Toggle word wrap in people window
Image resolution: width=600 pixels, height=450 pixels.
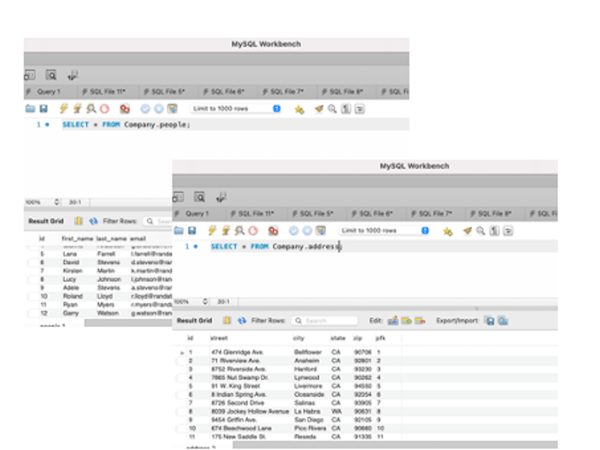tap(359, 109)
